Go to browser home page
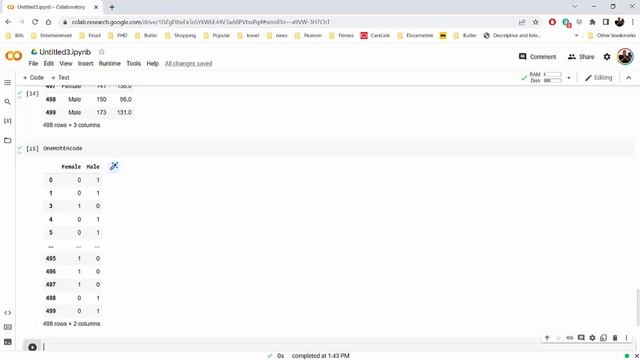Viewport: 640px width, 360px height. click(x=48, y=22)
